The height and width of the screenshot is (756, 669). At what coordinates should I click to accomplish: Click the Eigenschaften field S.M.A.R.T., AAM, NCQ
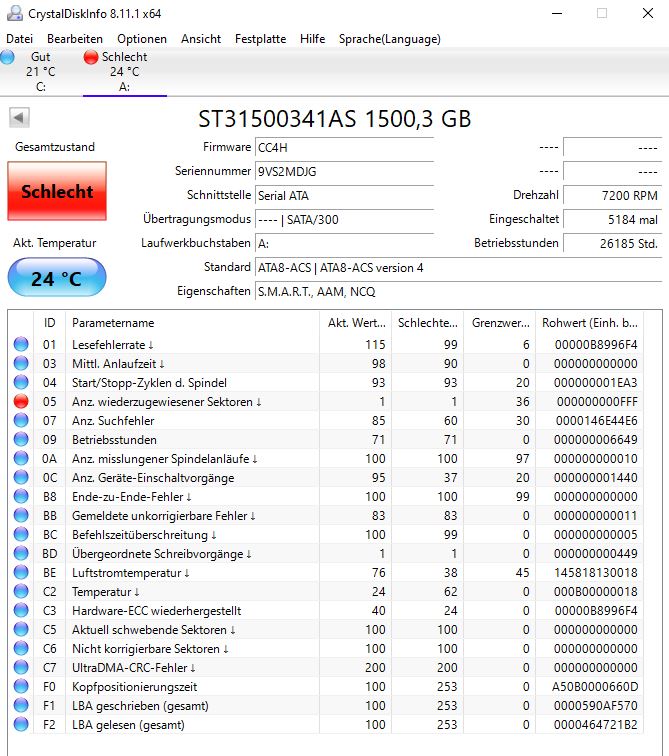click(458, 292)
